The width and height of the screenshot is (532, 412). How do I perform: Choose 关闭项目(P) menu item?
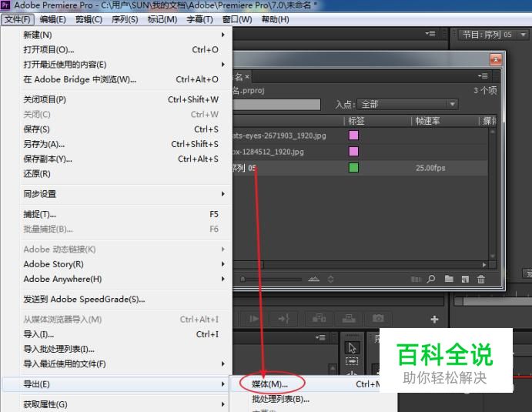click(x=116, y=99)
